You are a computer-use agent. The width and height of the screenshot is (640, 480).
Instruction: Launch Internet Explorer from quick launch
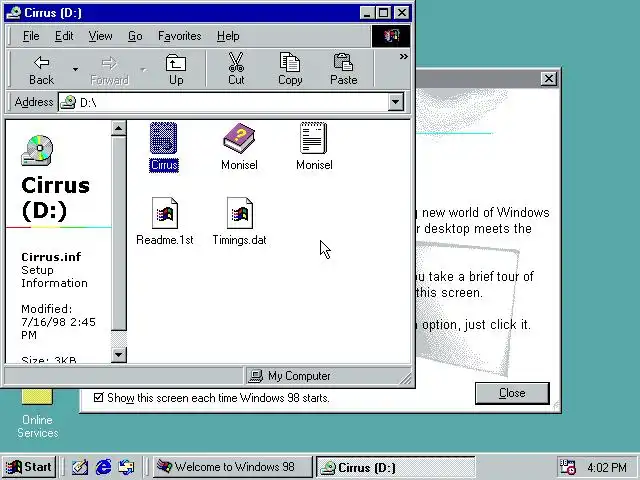coord(104,467)
